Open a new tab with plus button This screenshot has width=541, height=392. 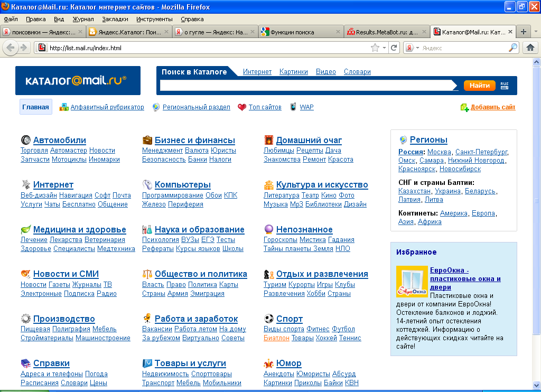(524, 32)
